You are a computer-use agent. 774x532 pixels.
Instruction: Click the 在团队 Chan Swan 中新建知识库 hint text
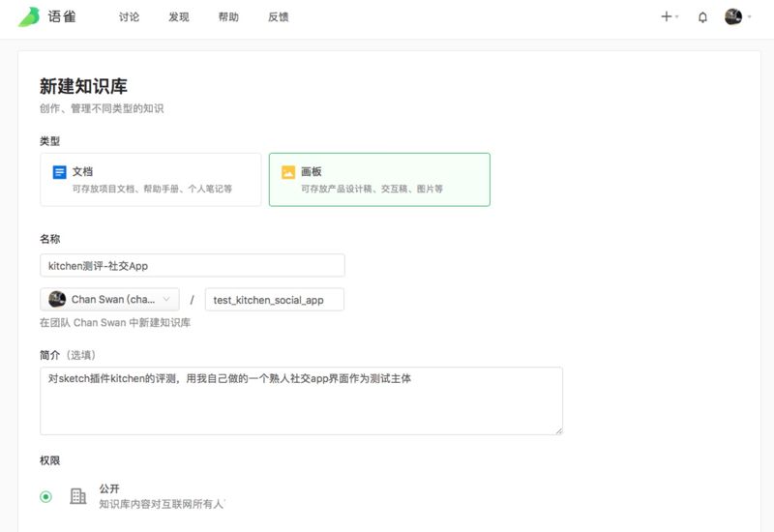point(115,323)
